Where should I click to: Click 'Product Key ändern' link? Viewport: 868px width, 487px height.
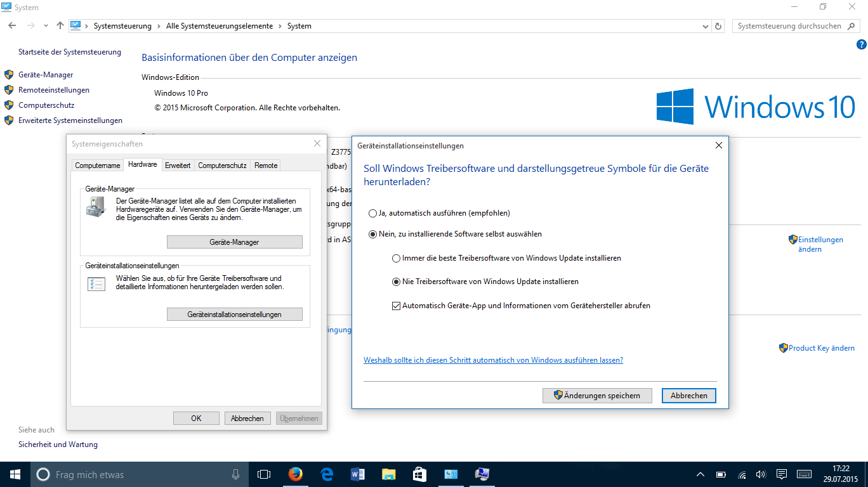[822, 348]
